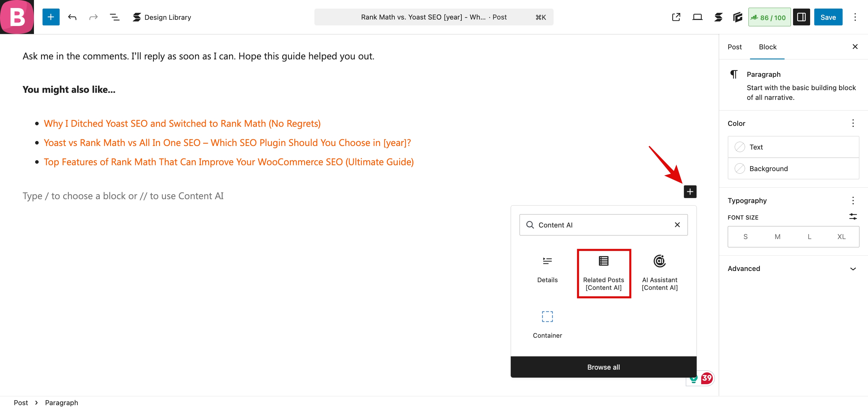The width and height of the screenshot is (868, 409).
Task: Open the document overview panel
Action: click(115, 17)
